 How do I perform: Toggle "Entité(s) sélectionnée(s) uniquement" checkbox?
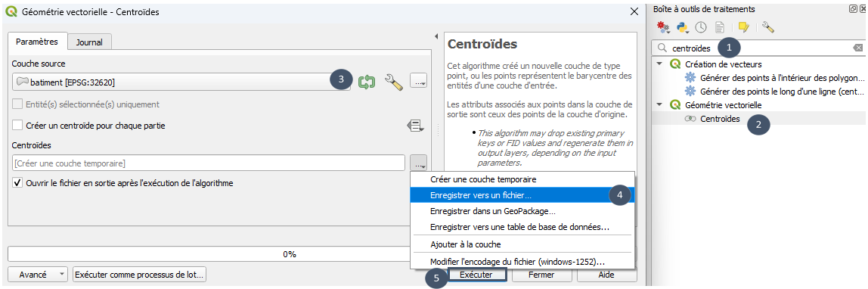click(x=17, y=104)
